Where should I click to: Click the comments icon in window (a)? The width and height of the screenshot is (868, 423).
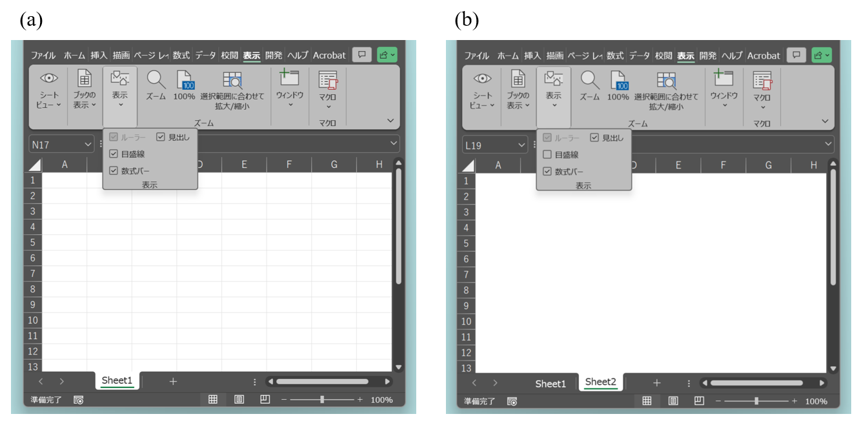362,55
